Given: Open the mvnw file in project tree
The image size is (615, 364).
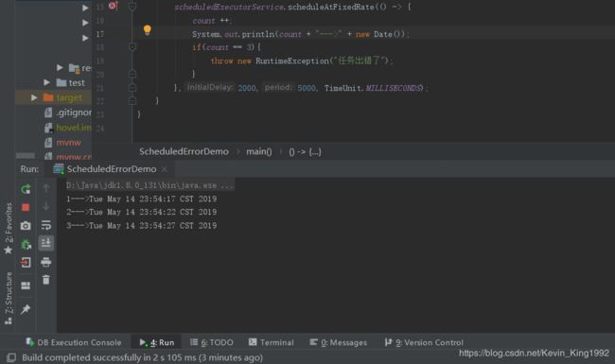Looking at the screenshot, I should 62,143.
